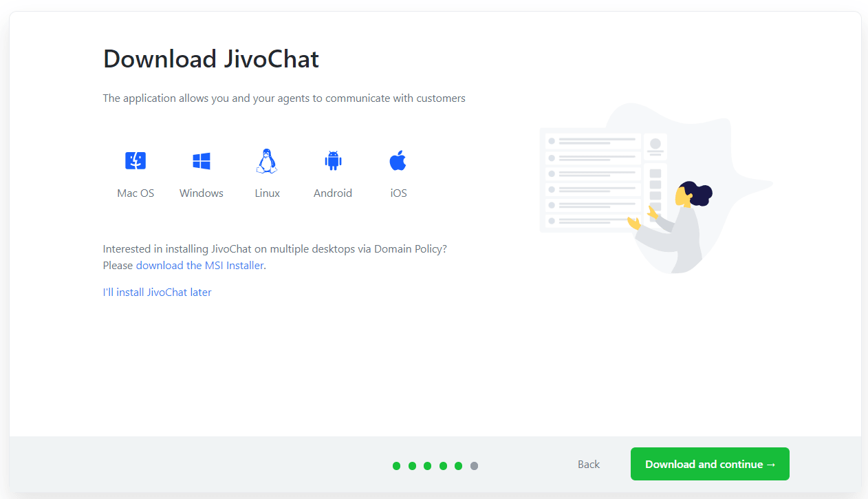Choose the iOS Apple icon
Screen dimensions: 868x499
click(x=398, y=161)
